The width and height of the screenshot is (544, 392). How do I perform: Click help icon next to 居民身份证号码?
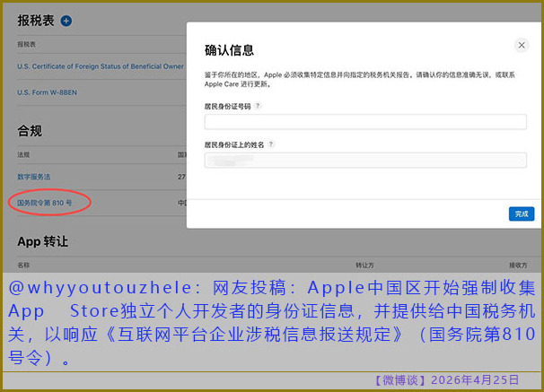(258, 106)
